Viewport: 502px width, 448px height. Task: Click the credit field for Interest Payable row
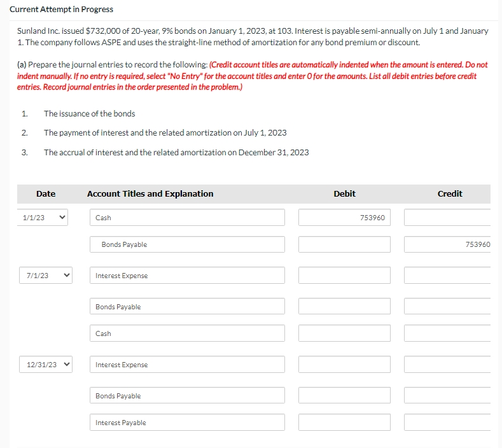[x=447, y=422]
